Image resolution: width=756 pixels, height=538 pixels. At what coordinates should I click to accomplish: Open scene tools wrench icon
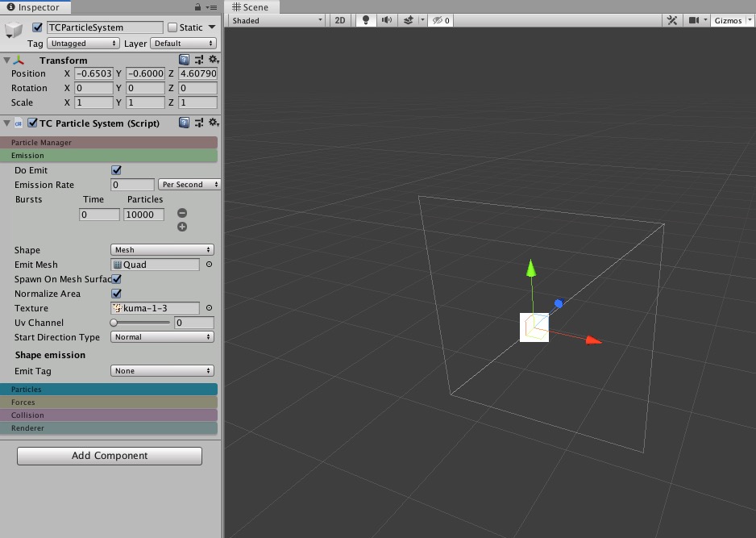tap(672, 20)
